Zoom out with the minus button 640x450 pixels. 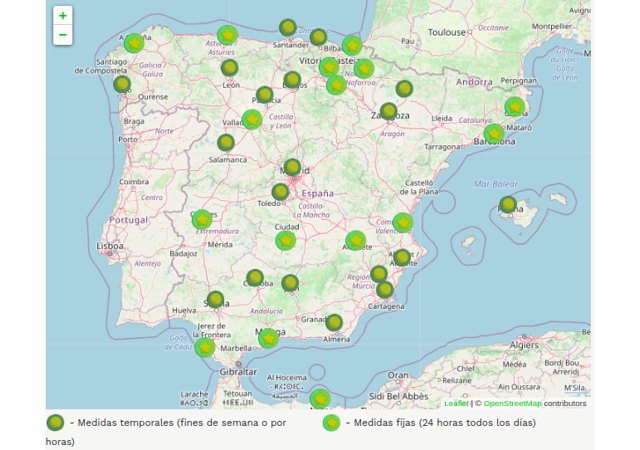62,35
